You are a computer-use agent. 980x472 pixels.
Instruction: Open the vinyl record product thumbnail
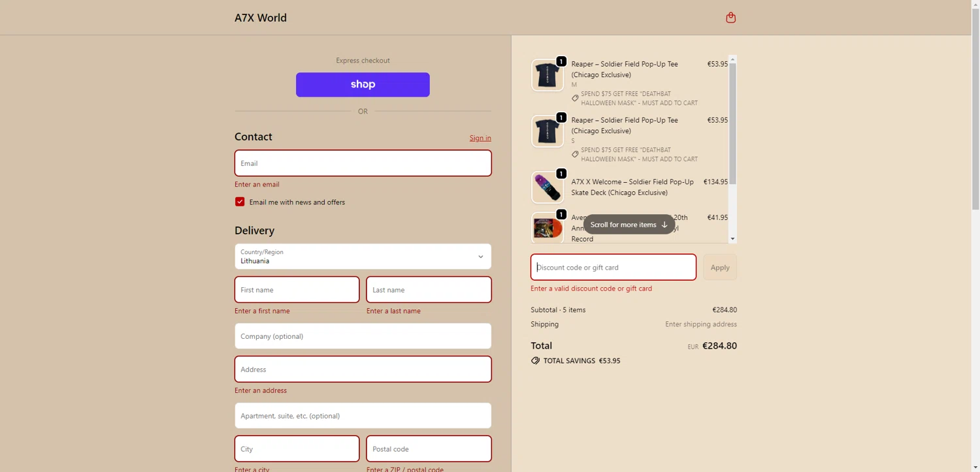tap(547, 227)
